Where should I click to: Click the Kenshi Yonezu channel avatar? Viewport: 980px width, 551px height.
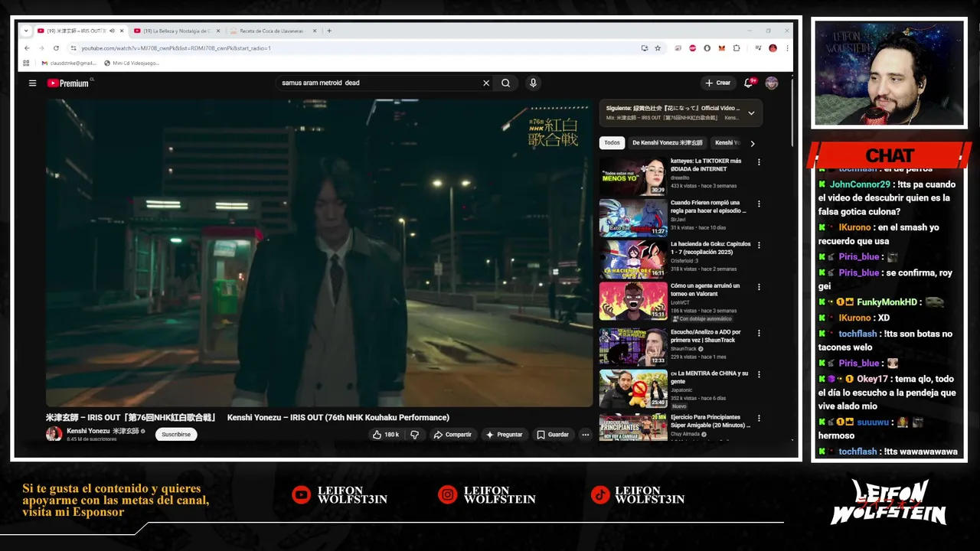(x=54, y=434)
